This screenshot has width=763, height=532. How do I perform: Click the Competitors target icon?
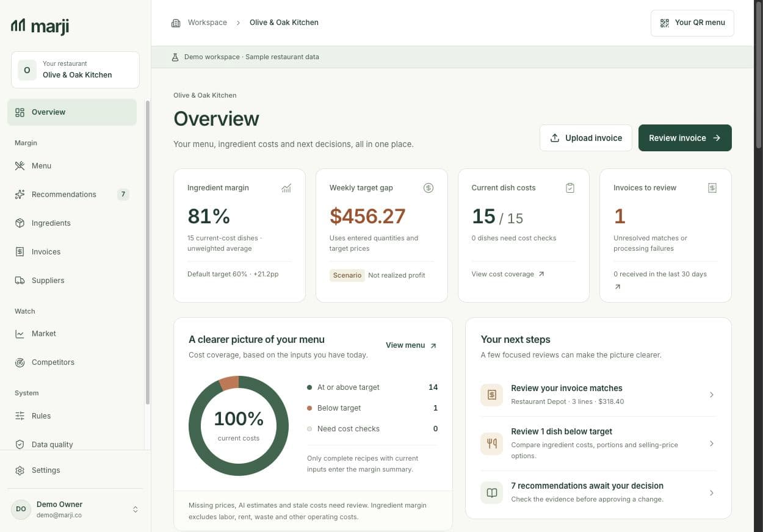click(x=20, y=362)
